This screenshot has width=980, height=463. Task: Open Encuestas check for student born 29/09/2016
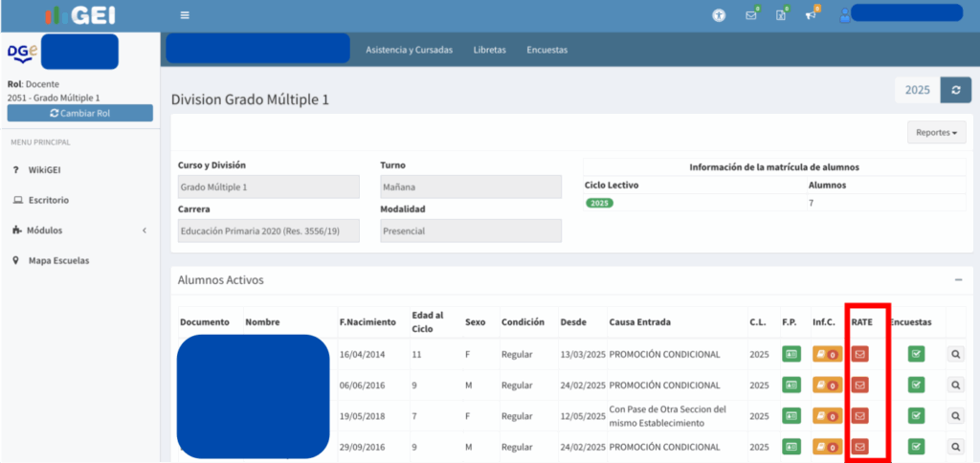916,447
